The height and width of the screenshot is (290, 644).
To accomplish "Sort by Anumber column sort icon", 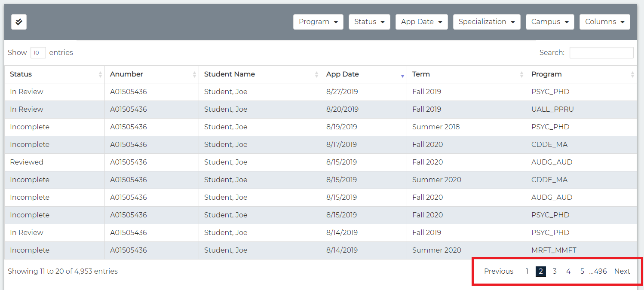I will tap(194, 75).
